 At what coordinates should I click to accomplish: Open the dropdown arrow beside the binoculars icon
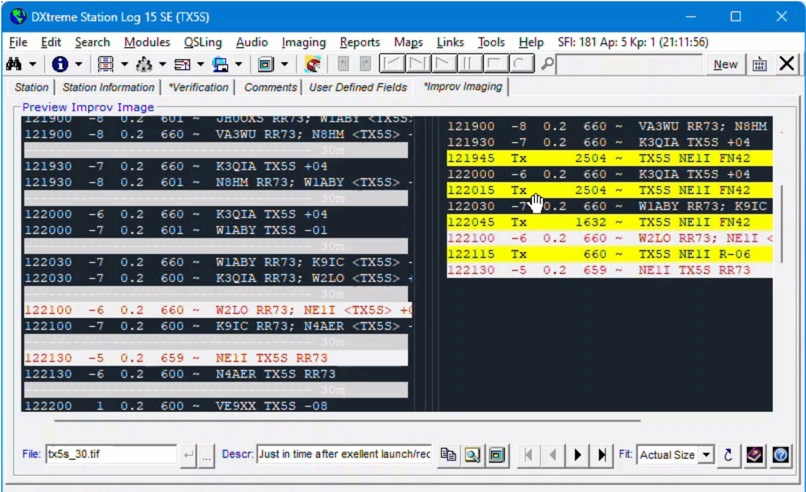coord(32,64)
